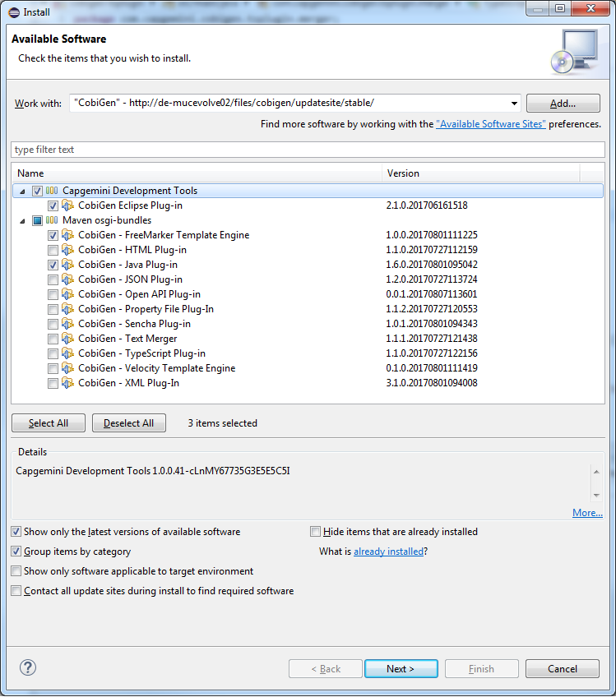Collapse Capgemini Development Tools tree node
This screenshot has height=697, width=616.
(22, 192)
